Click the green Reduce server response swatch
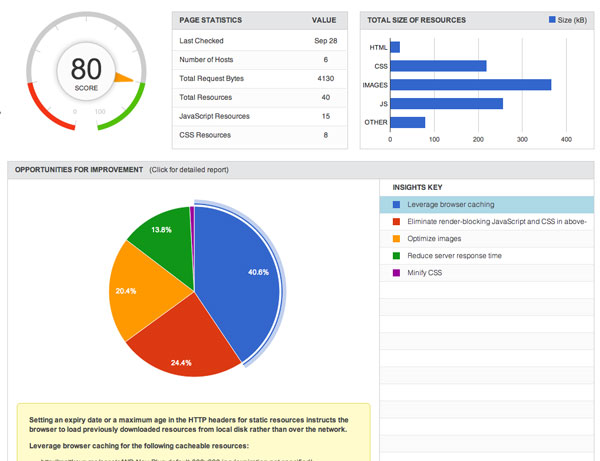Image resolution: width=600 pixels, height=461 pixels. click(396, 256)
